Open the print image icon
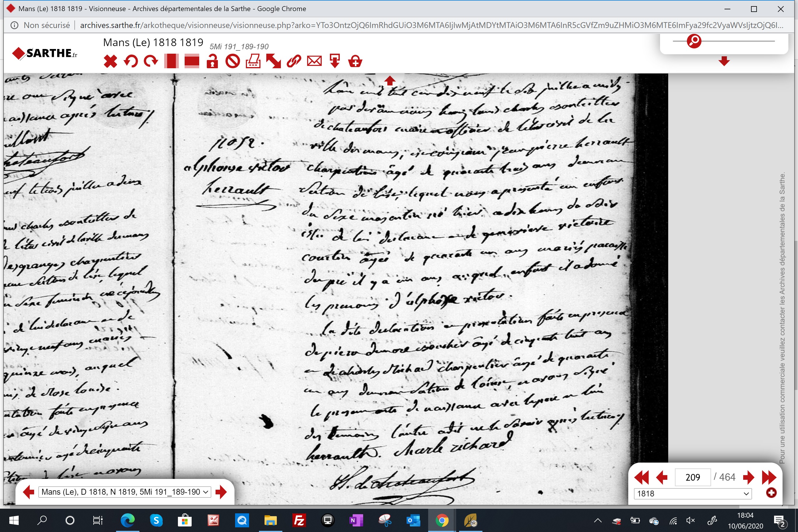Image resolution: width=798 pixels, height=532 pixels. (x=253, y=62)
